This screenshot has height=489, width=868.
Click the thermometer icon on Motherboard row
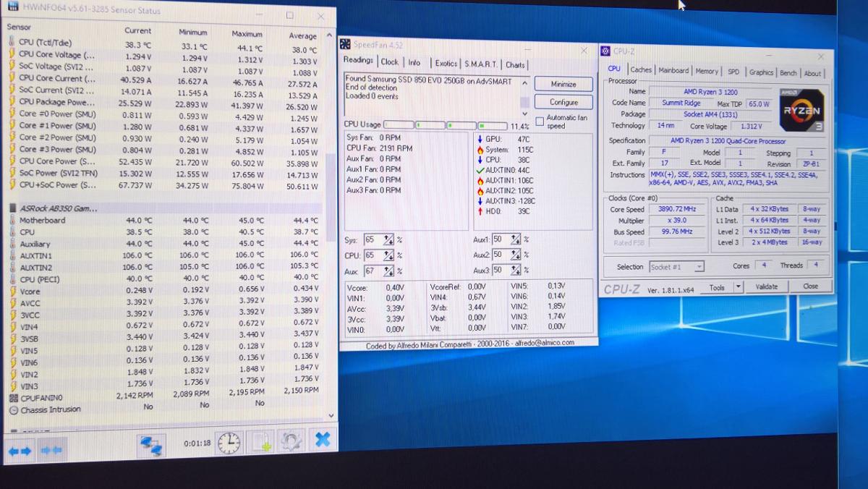click(x=13, y=221)
